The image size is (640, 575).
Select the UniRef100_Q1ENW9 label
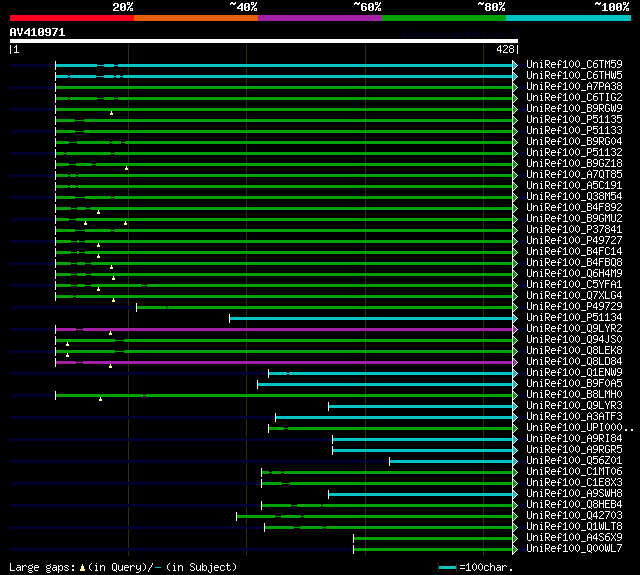click(574, 373)
